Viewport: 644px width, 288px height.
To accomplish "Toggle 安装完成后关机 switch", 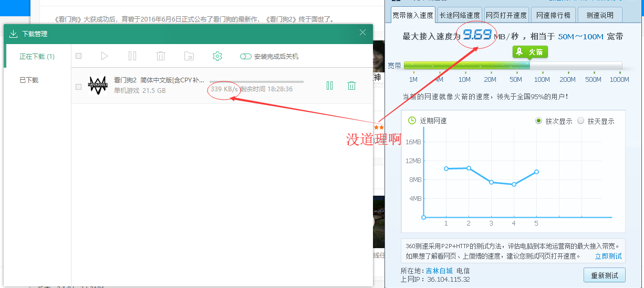I will pyautogui.click(x=245, y=56).
